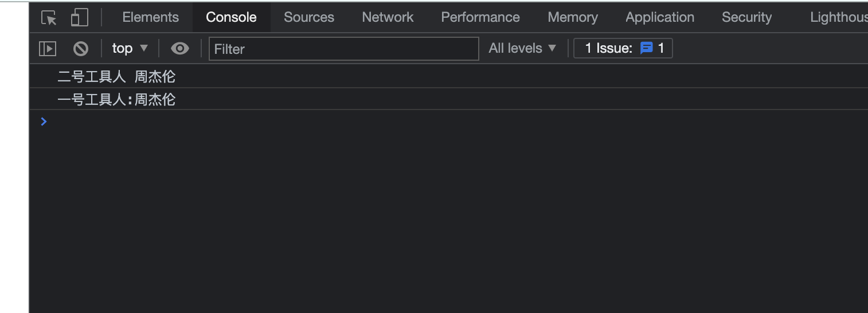This screenshot has width=868, height=313.
Task: Click the blue issue message icon
Action: (x=647, y=48)
